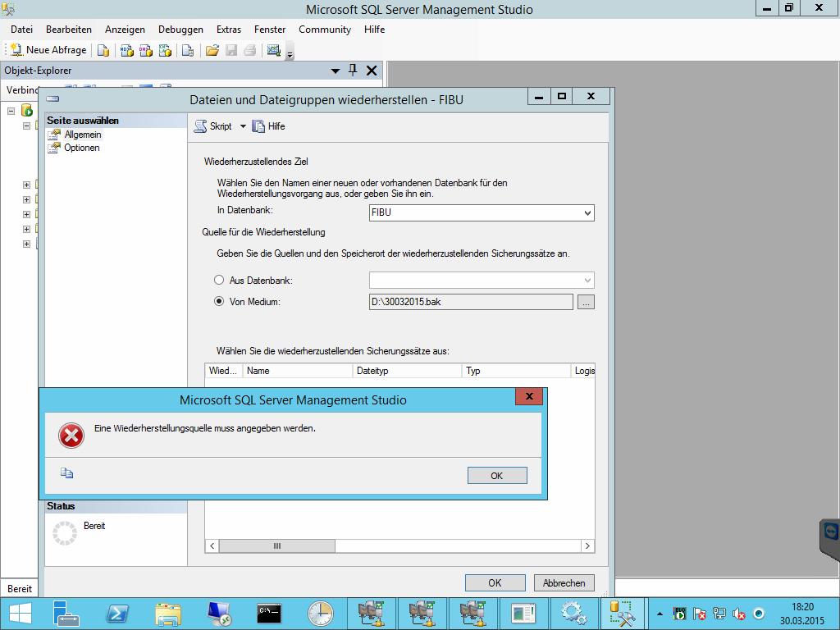Click the DMX query toolbar icon
Viewport: 840px width, 630px height.
pos(146,50)
